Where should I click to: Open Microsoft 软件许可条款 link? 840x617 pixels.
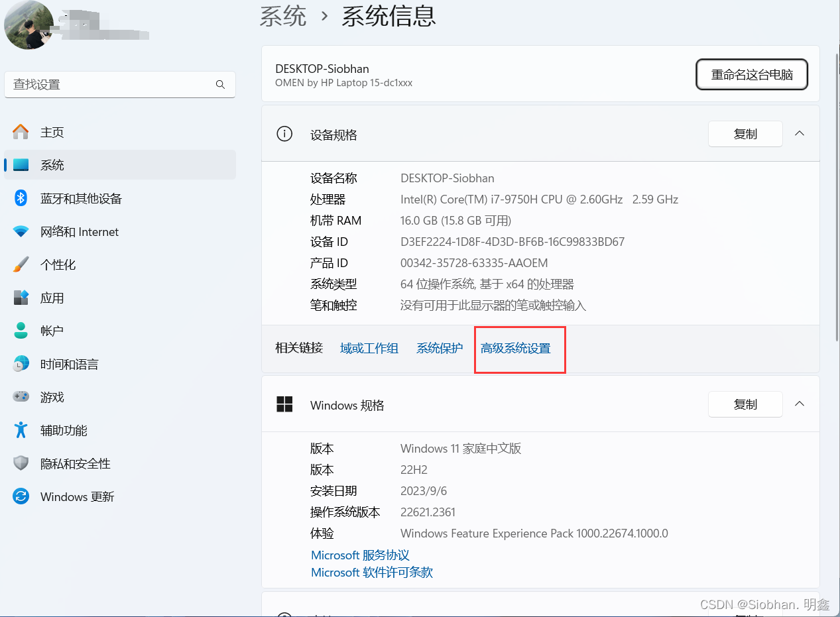click(372, 572)
